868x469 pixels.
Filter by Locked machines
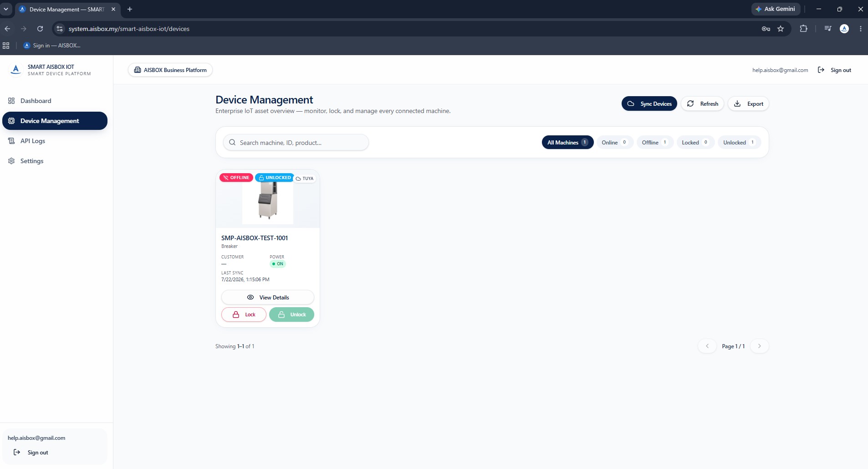click(695, 142)
